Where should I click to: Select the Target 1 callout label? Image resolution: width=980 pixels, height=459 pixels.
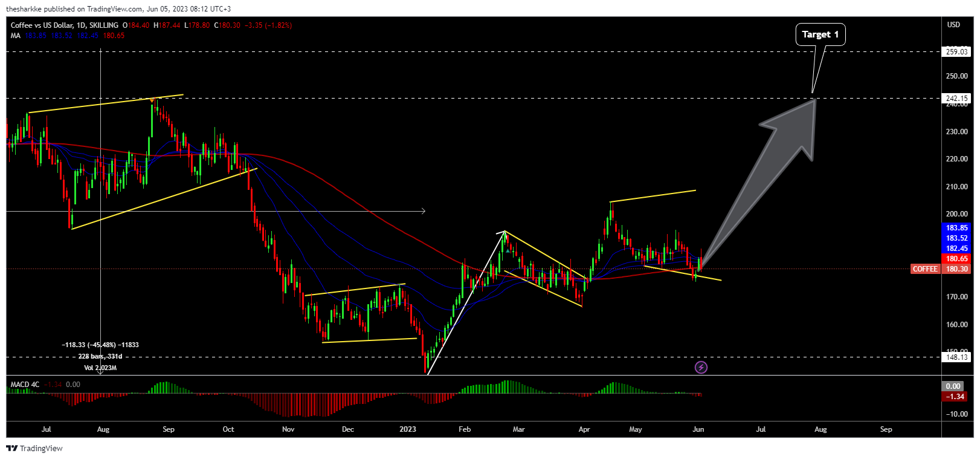[820, 34]
